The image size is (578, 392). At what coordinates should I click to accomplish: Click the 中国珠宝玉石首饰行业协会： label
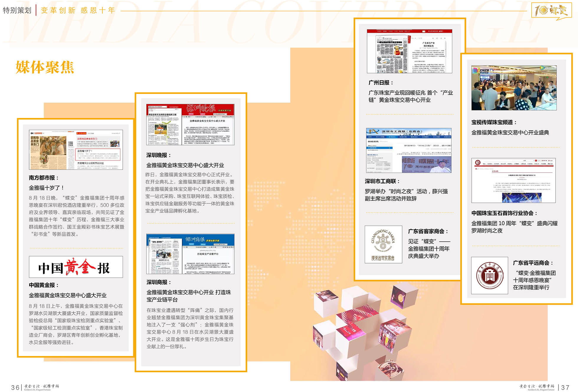coord(505,213)
